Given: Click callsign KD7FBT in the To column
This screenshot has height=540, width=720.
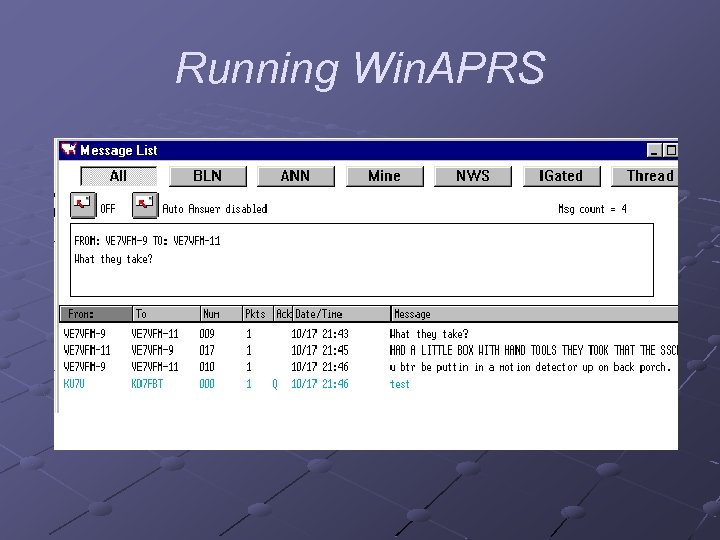Looking at the screenshot, I should point(147,384).
